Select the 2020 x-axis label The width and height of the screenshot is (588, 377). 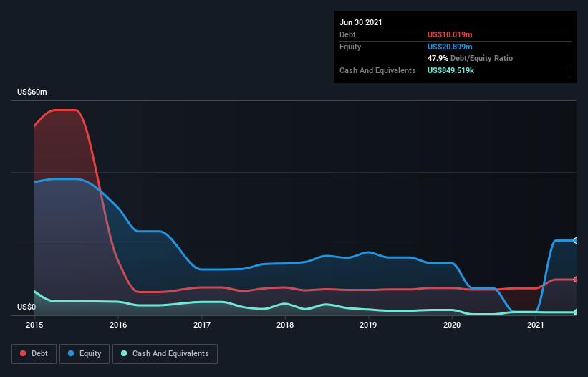tap(452, 325)
